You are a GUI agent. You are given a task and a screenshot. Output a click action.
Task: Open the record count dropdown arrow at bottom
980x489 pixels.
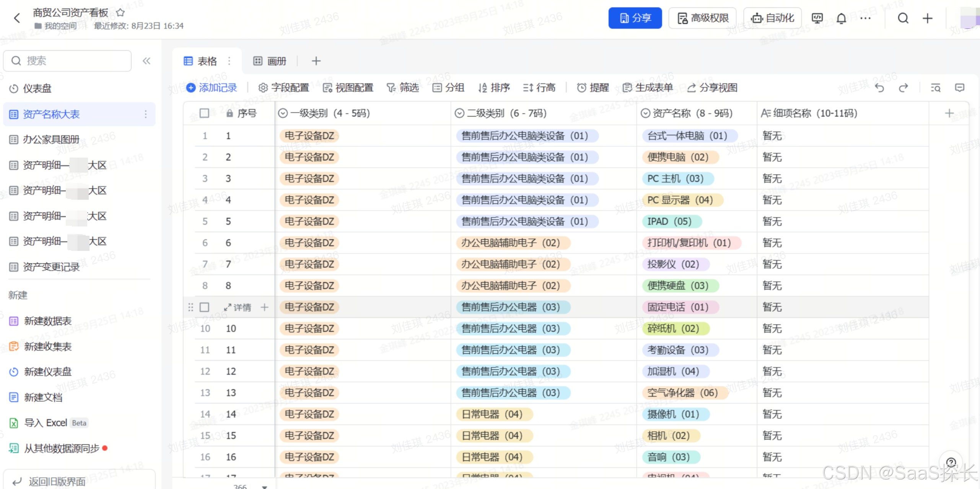coord(264,486)
